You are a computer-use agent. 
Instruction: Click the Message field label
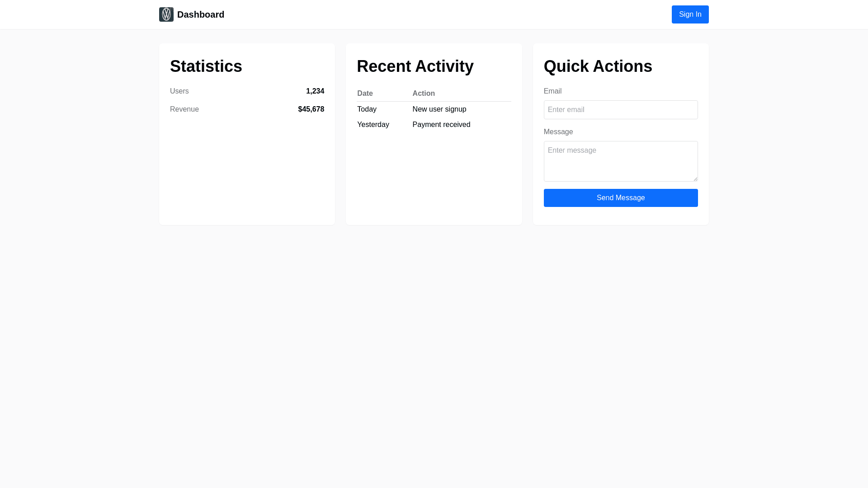(558, 132)
